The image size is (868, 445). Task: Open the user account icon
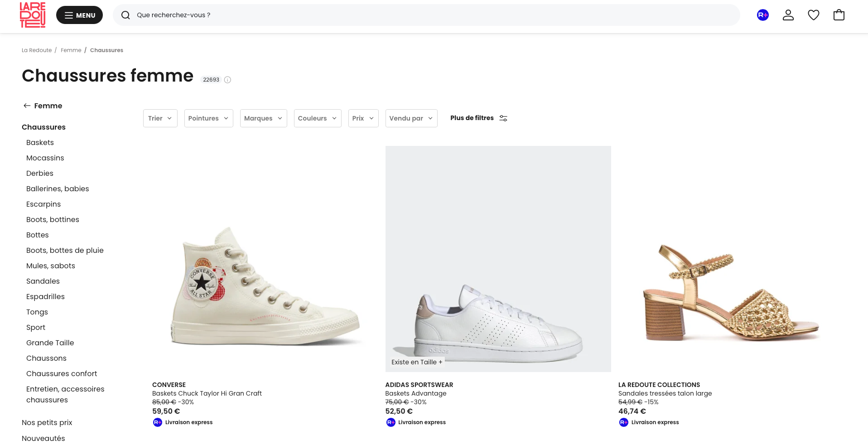(x=788, y=15)
